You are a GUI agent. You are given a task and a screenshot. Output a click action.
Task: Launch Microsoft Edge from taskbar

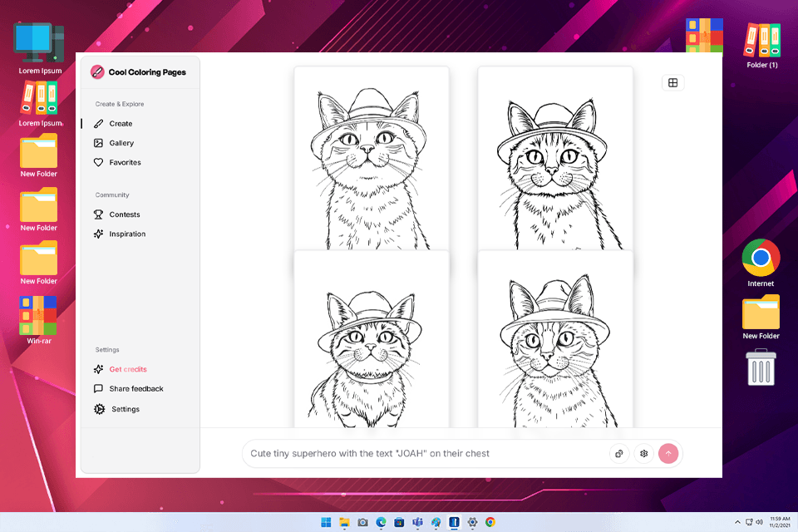382,522
